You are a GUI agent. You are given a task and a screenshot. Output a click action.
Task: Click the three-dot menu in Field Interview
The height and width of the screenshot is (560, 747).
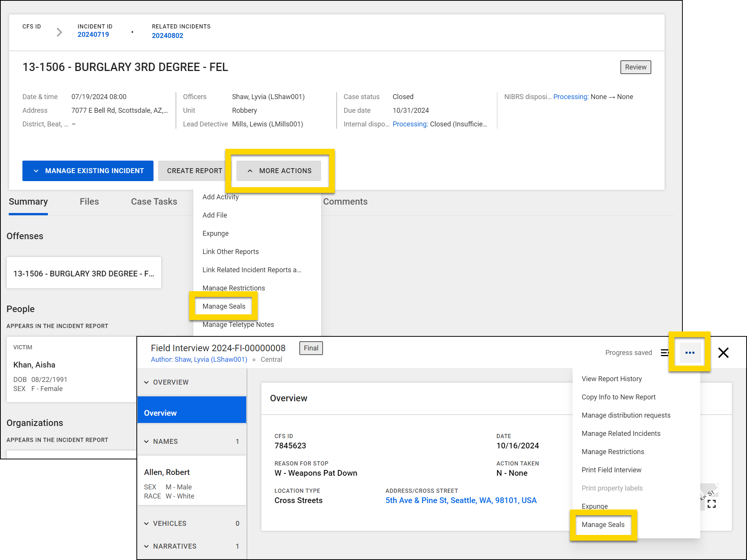690,353
